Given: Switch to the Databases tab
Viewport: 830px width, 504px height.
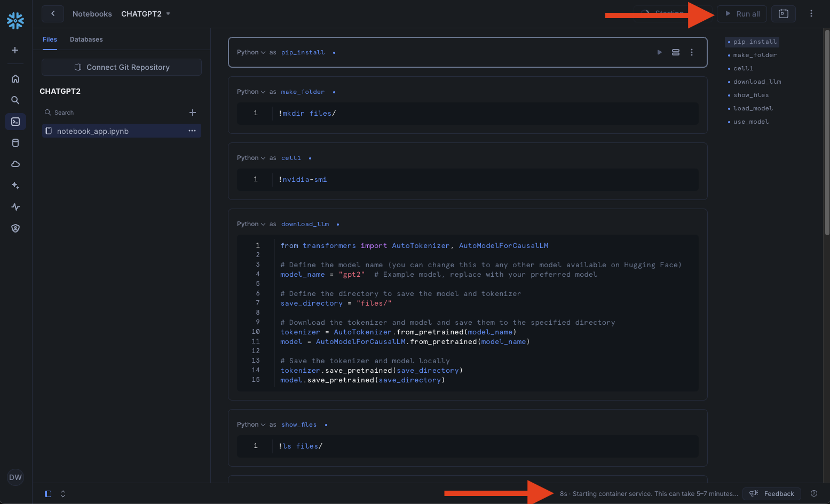Looking at the screenshot, I should (x=86, y=39).
